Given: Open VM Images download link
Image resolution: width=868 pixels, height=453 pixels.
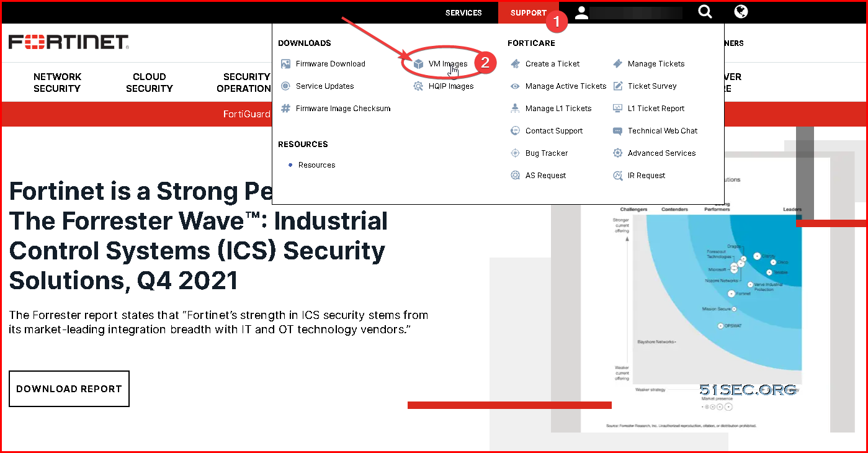Looking at the screenshot, I should [x=448, y=64].
